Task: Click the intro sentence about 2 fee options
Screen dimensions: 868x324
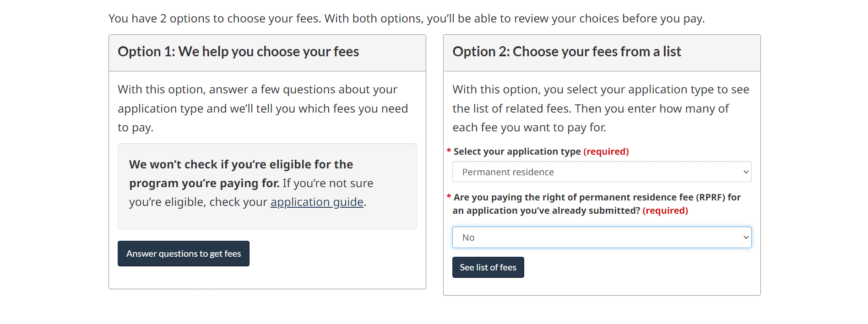Action: click(407, 18)
